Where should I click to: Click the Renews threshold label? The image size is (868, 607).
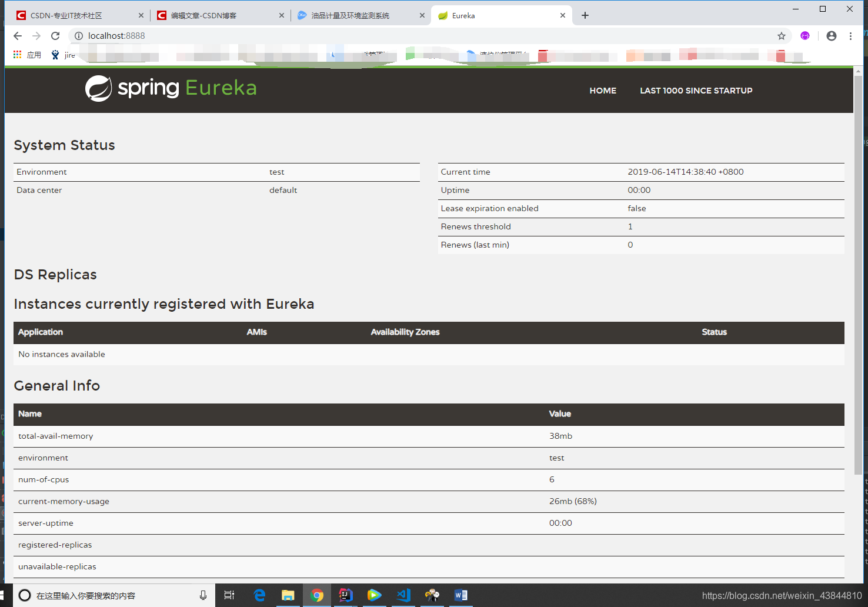click(x=476, y=226)
